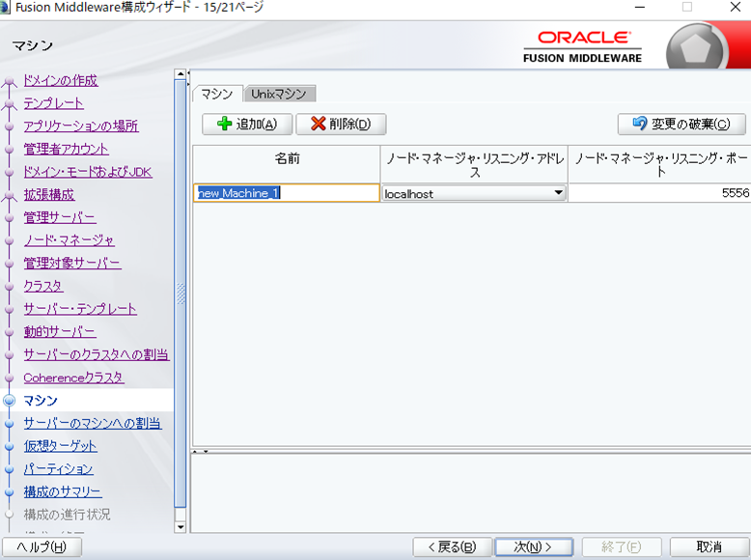The height and width of the screenshot is (560, 751).
Task: Click the port field showing 5556
Action: tap(659, 193)
